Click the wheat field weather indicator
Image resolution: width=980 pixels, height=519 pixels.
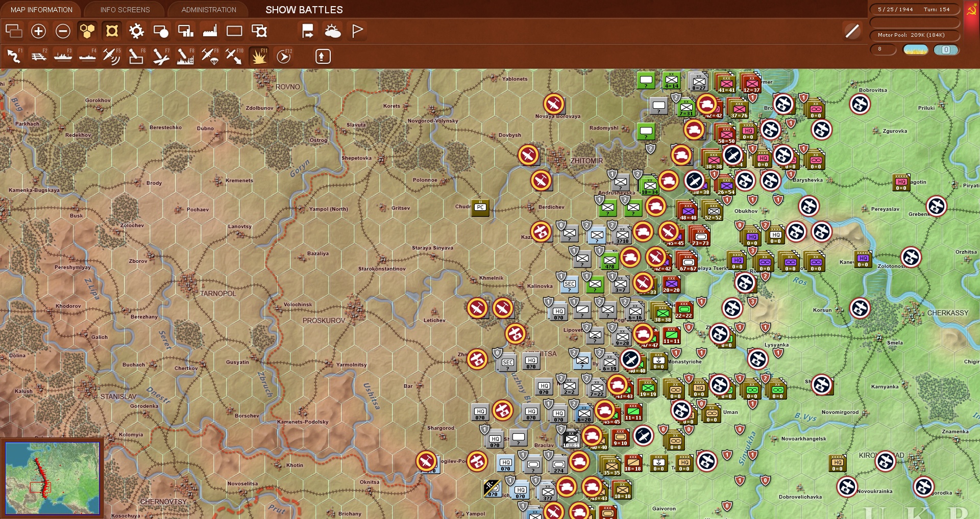tap(916, 50)
